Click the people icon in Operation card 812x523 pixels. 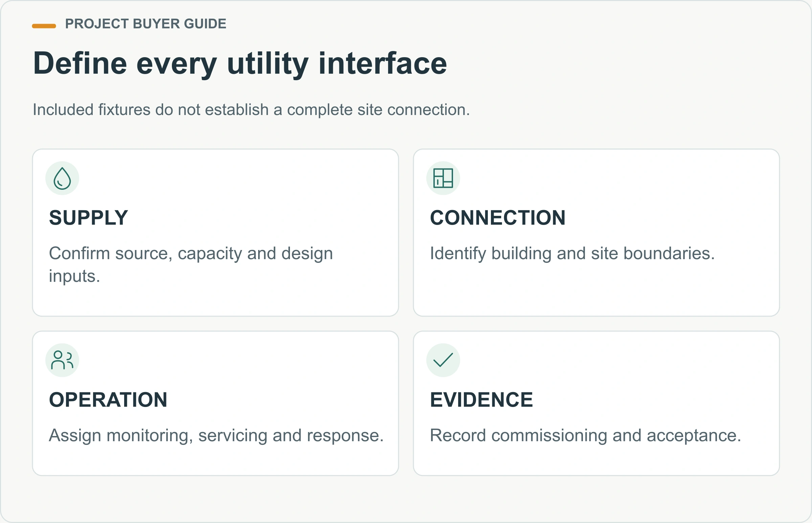pos(62,360)
